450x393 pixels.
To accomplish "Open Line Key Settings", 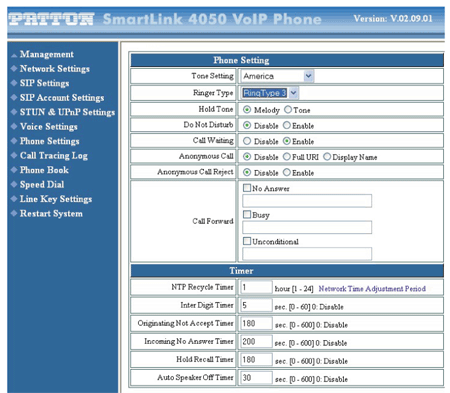I will 56,199.
